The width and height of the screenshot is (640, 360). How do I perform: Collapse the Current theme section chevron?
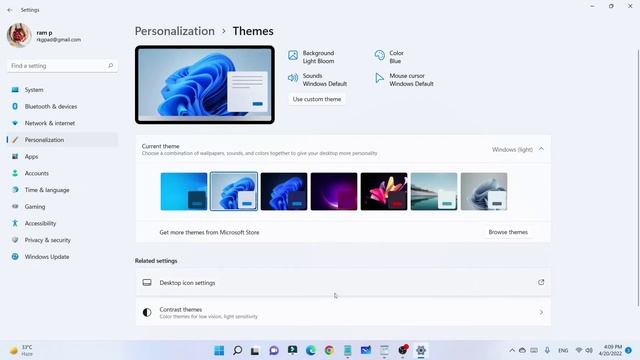click(542, 149)
